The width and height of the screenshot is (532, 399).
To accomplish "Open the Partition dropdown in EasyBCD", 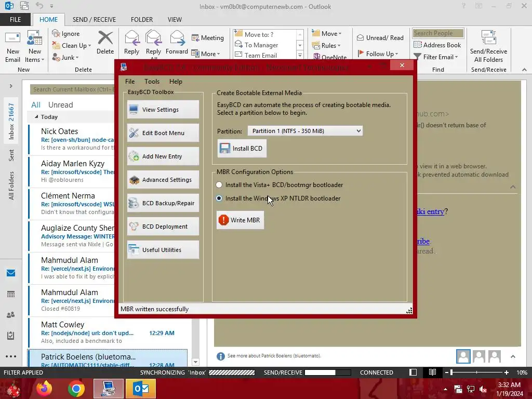I will tap(305, 131).
